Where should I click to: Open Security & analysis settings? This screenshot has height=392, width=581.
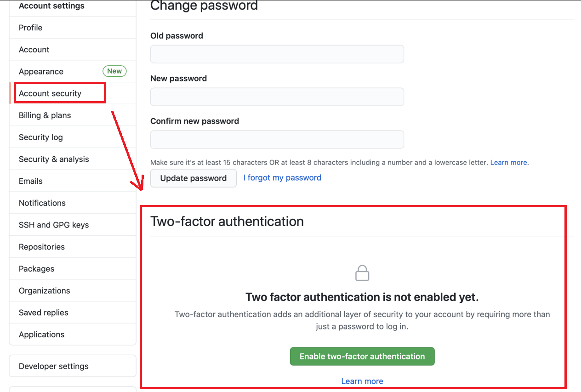(54, 159)
